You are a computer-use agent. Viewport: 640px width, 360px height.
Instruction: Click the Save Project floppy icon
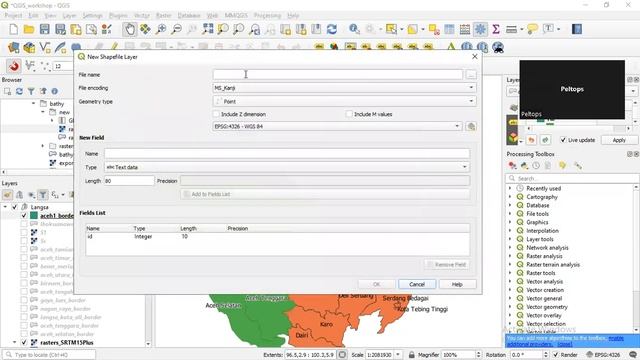pyautogui.click(x=44, y=29)
